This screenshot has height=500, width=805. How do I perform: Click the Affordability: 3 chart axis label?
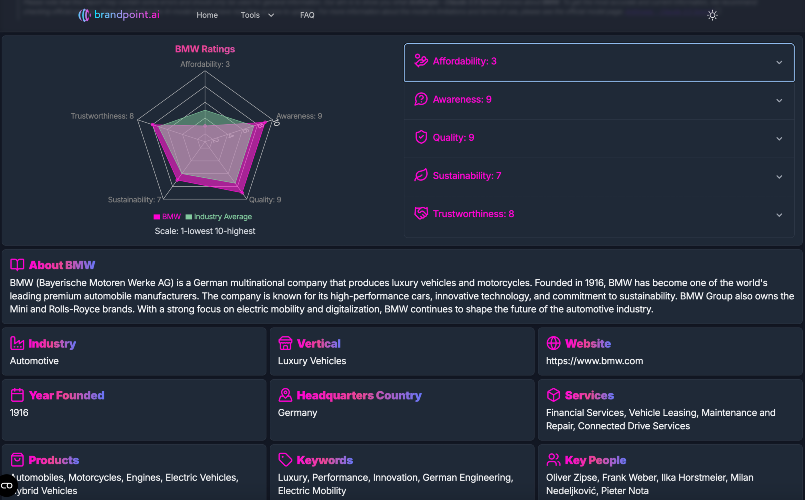coord(205,64)
